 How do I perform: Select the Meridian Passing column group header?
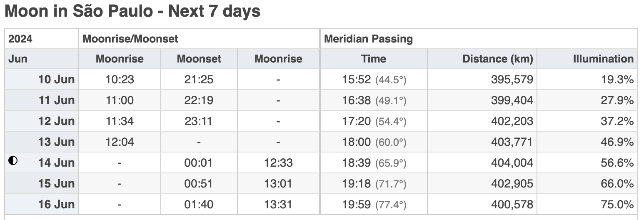point(479,39)
